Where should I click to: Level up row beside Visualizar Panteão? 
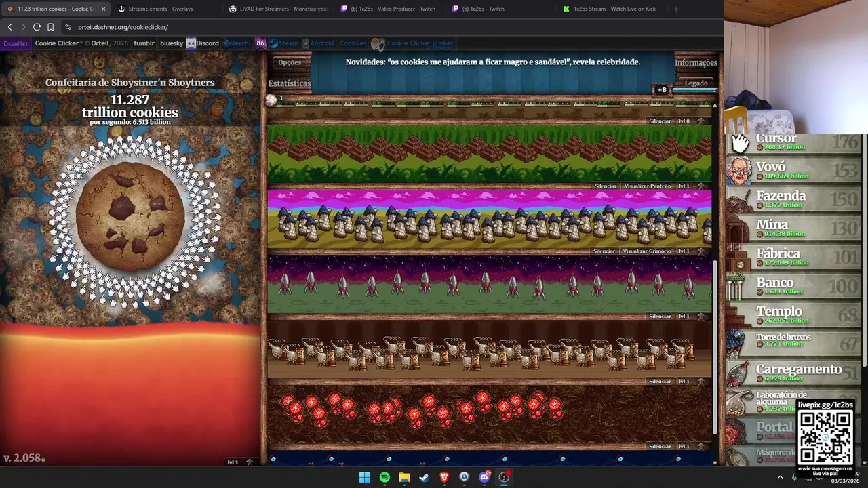(x=692, y=186)
